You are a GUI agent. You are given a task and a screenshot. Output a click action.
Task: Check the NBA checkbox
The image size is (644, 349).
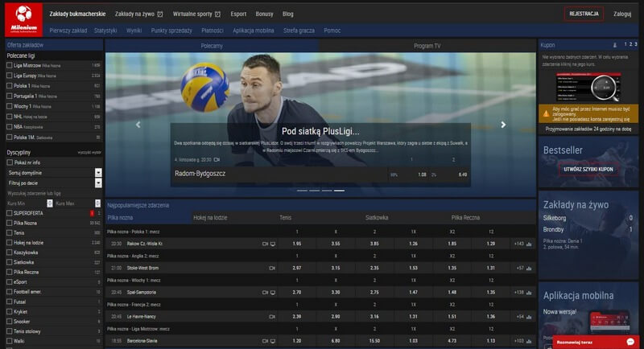pyautogui.click(x=10, y=127)
